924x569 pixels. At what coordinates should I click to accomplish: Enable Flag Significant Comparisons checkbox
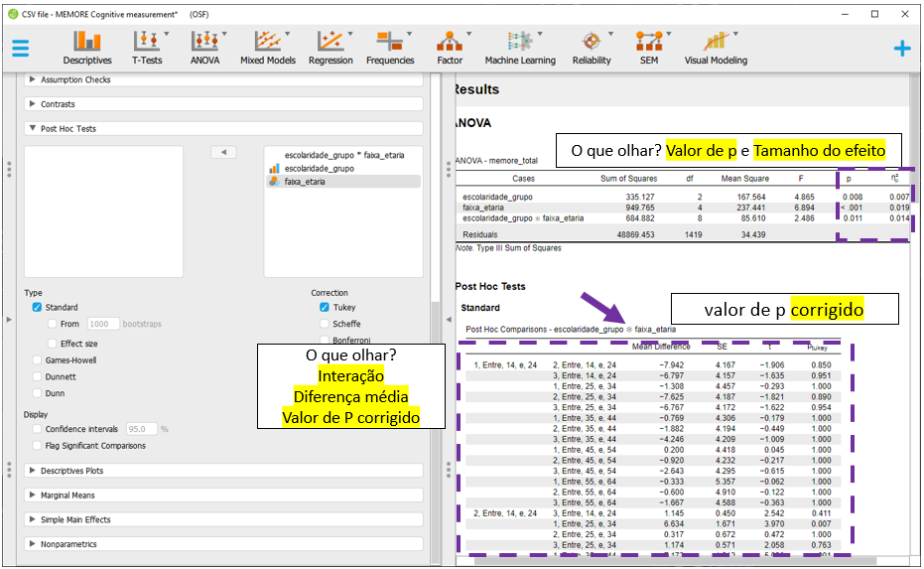click(38, 446)
